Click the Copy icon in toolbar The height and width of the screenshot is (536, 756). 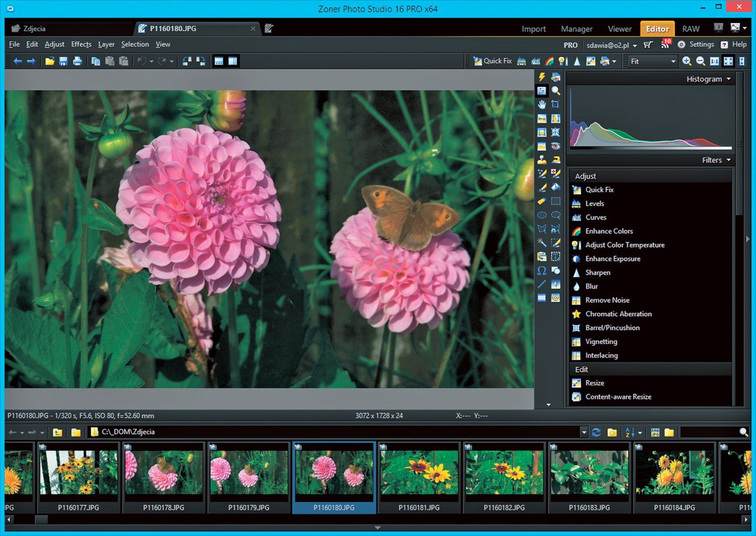pyautogui.click(x=95, y=61)
